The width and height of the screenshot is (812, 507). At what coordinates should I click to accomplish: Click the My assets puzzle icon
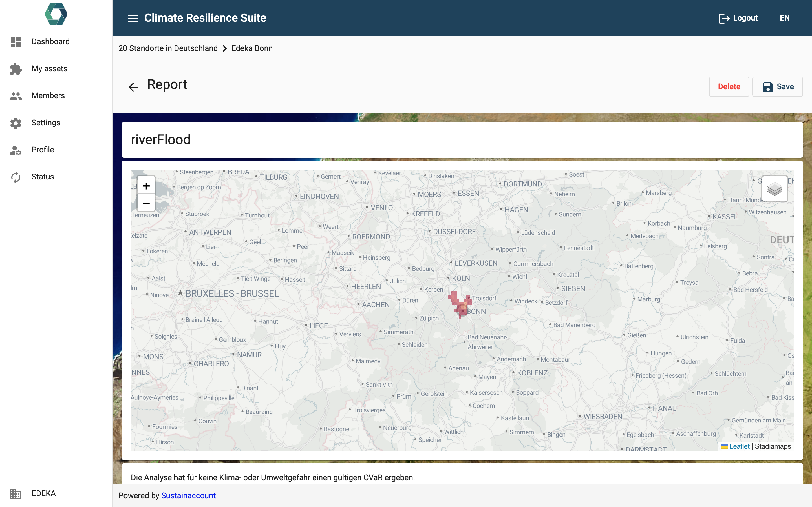[16, 69]
